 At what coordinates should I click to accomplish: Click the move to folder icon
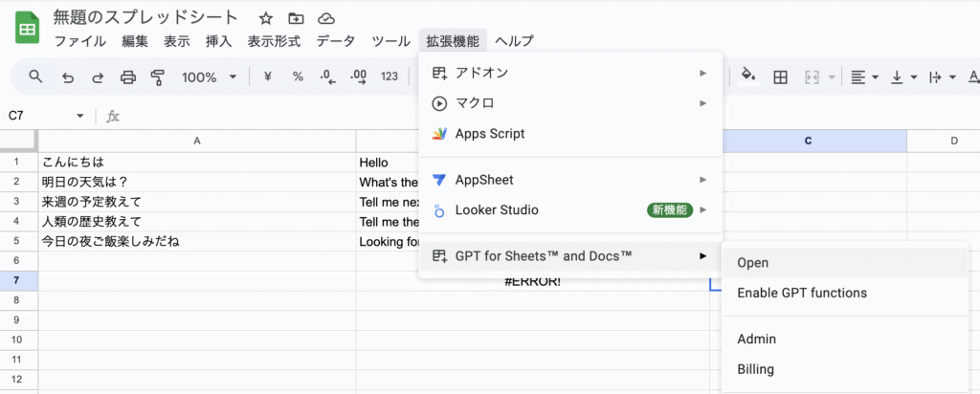[x=296, y=18]
